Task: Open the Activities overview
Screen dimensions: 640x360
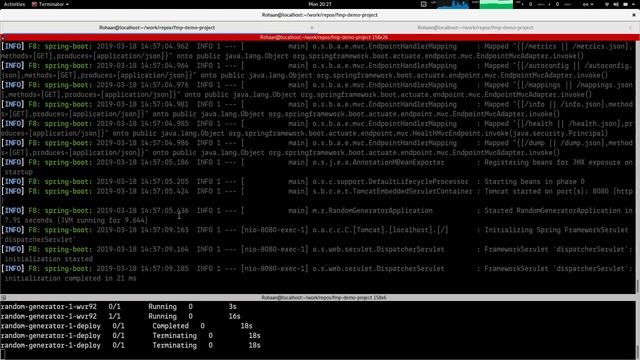Action: (x=14, y=4)
